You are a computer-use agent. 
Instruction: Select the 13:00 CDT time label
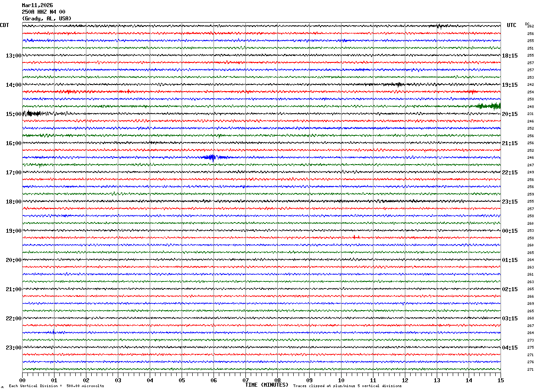14,56
